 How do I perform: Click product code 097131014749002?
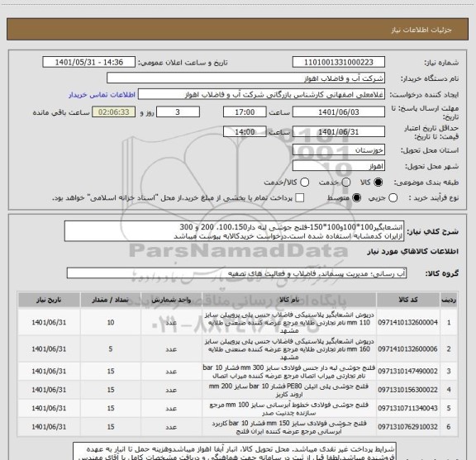pyautogui.click(x=407, y=371)
